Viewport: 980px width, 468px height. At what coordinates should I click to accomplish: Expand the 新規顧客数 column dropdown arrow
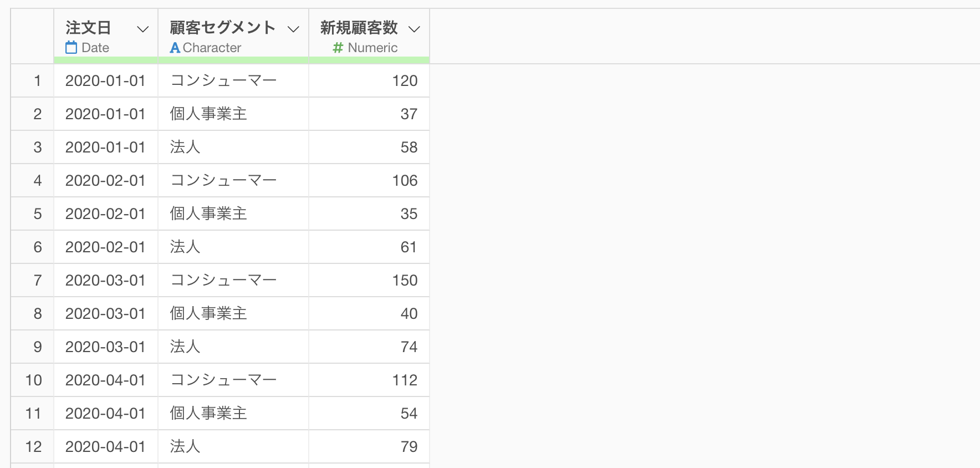pyautogui.click(x=414, y=29)
